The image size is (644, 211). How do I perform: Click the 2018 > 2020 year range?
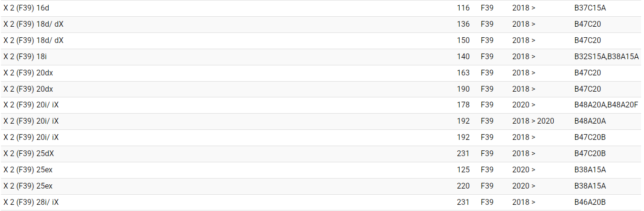coord(533,121)
